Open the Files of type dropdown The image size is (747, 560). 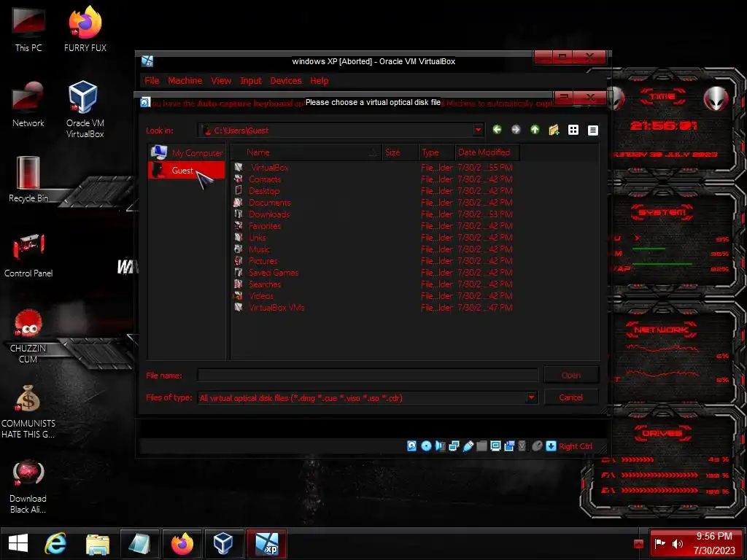coord(531,397)
